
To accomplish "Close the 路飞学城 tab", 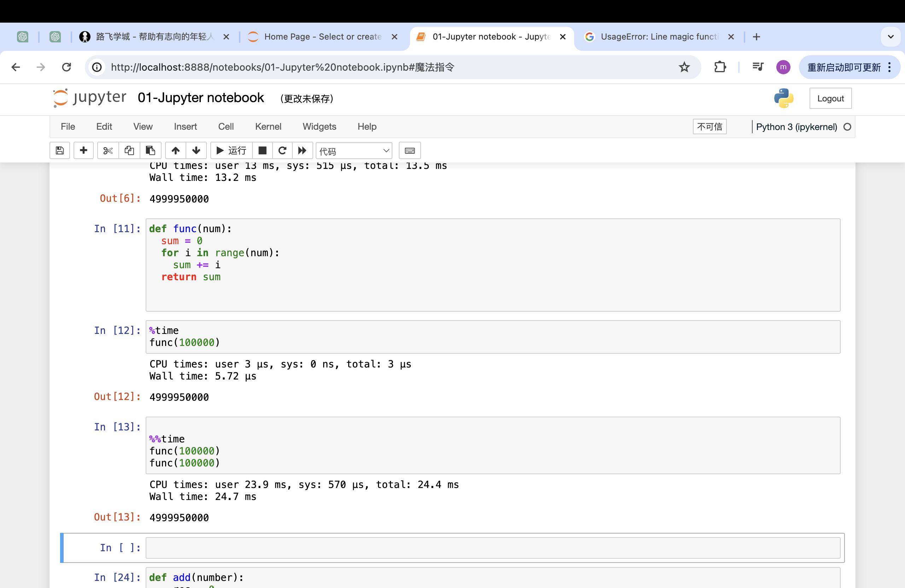I will point(226,36).
